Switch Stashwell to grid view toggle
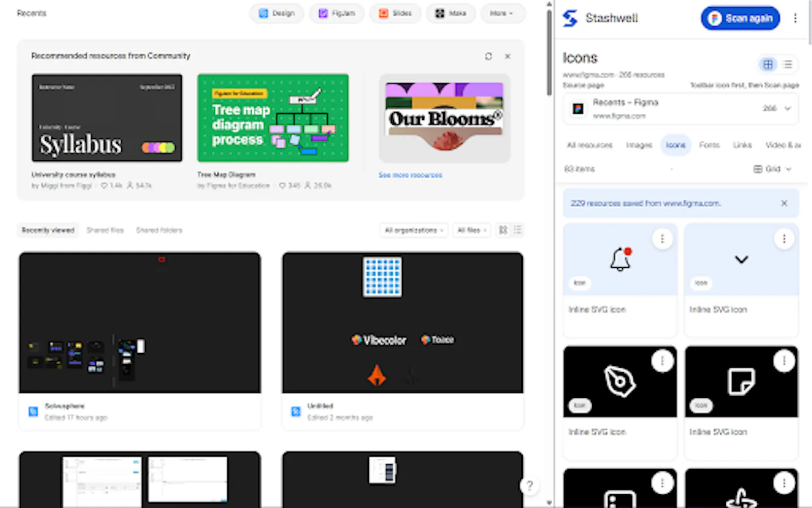 click(x=767, y=65)
